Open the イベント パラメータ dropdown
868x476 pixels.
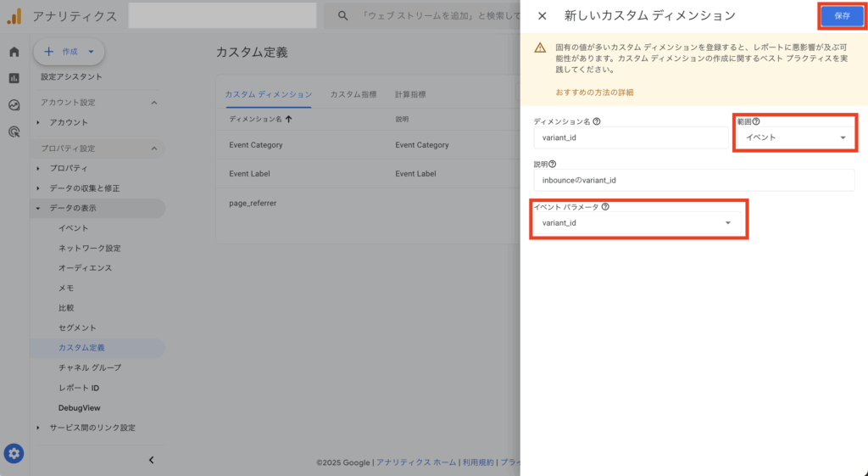tap(637, 223)
